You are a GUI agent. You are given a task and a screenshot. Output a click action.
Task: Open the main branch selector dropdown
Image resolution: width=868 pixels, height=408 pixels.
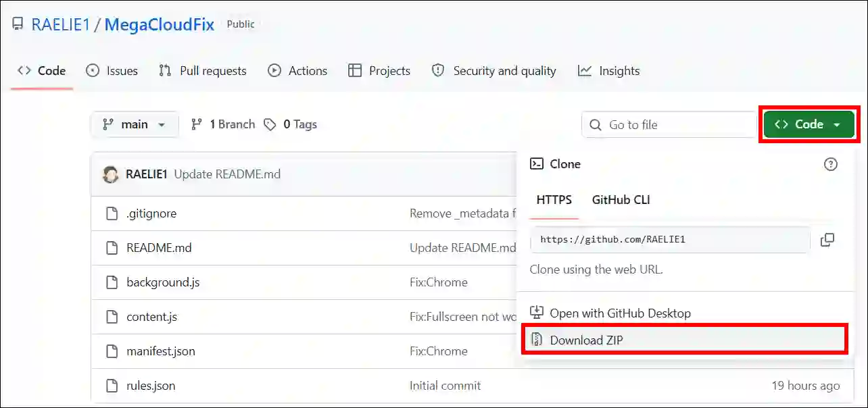click(x=135, y=124)
